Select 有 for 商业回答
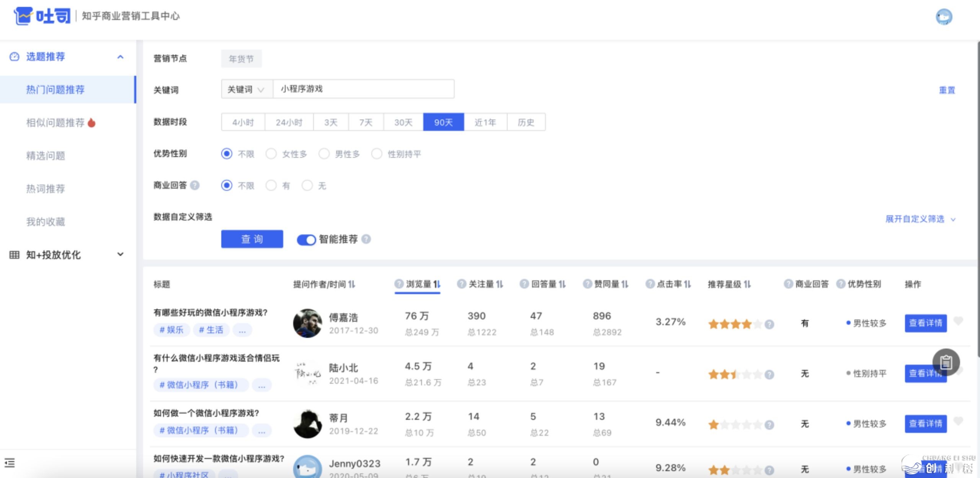 pyautogui.click(x=271, y=185)
